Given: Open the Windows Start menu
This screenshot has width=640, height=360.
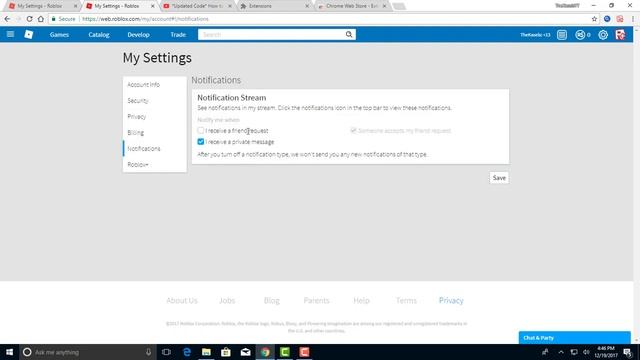Looking at the screenshot, I should (x=9, y=352).
